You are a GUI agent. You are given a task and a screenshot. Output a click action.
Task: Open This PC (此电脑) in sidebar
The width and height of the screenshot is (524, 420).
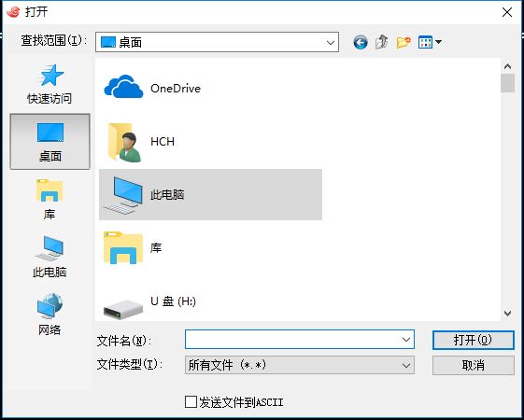coord(50,257)
